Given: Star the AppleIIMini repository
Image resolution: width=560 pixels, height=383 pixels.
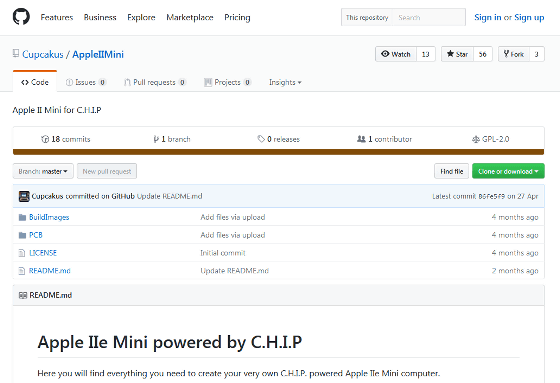Looking at the screenshot, I should [457, 54].
